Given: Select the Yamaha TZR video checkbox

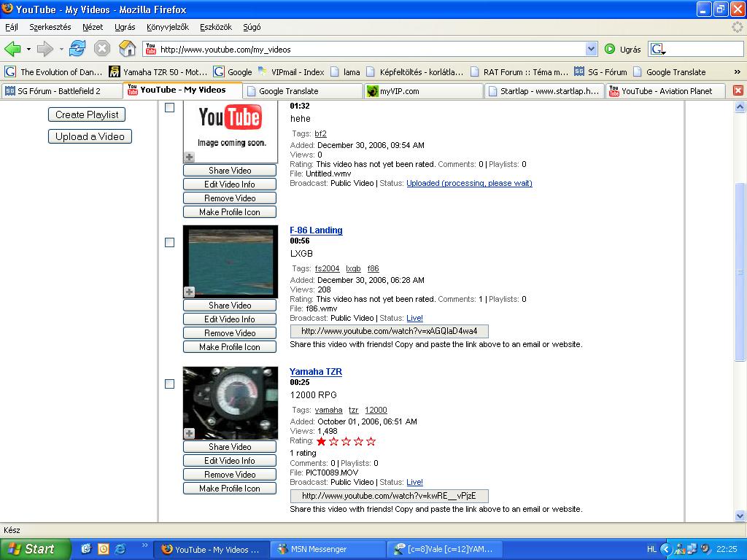Looking at the screenshot, I should (x=170, y=384).
